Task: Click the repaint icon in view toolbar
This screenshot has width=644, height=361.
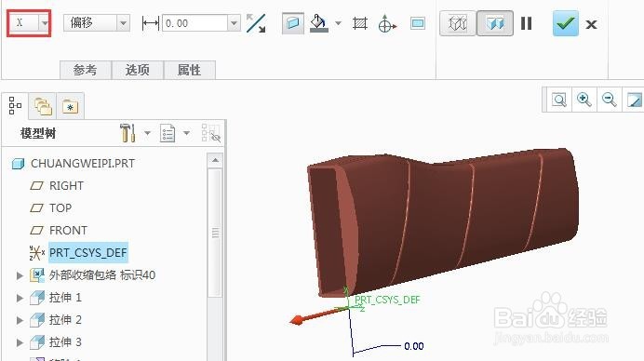Action: 634,100
